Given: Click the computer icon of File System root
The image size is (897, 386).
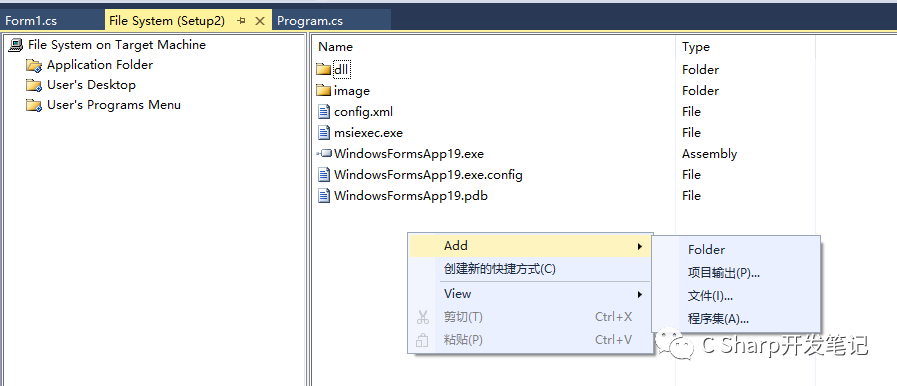Looking at the screenshot, I should (16, 45).
